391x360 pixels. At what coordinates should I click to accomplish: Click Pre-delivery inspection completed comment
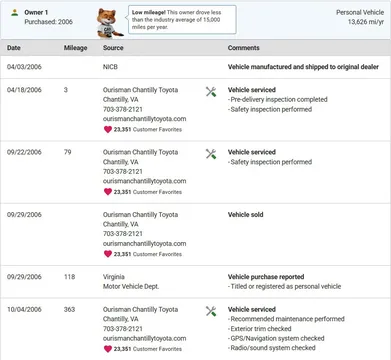pos(278,99)
